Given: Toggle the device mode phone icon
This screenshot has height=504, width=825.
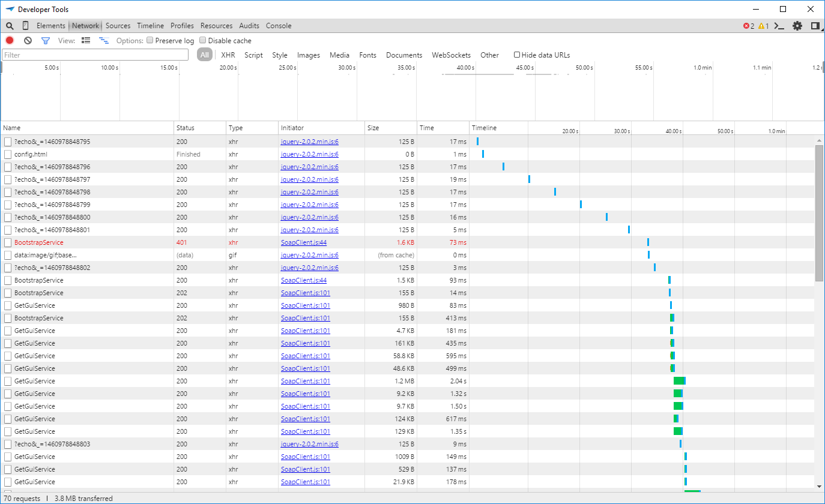Looking at the screenshot, I should 25,26.
